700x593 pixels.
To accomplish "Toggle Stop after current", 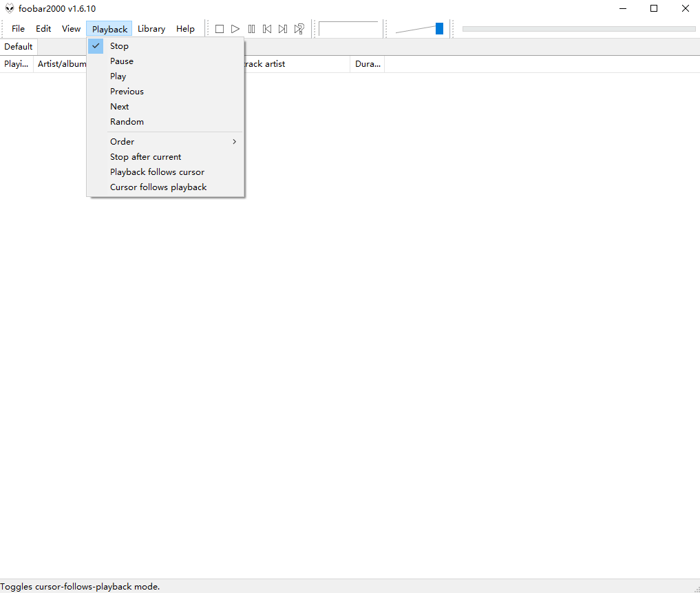I will [x=166, y=157].
